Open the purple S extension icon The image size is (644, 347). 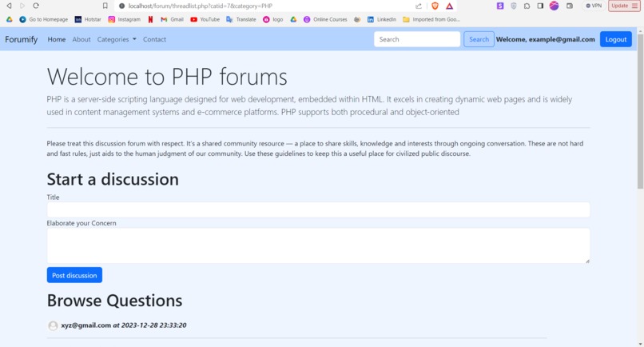point(500,6)
